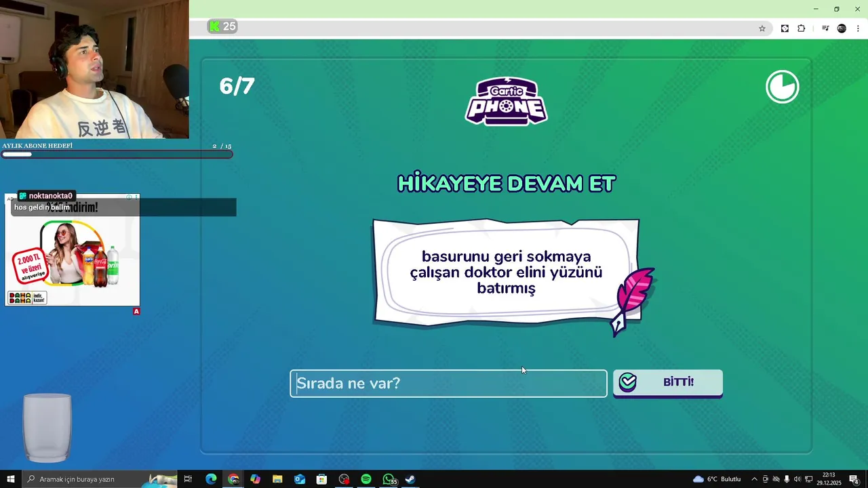This screenshot has width=868, height=488.
Task: Minimize the Chrome window
Action: coord(816,9)
